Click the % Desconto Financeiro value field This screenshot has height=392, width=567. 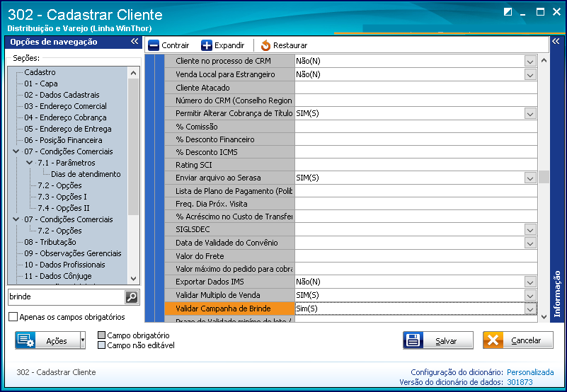pos(416,139)
